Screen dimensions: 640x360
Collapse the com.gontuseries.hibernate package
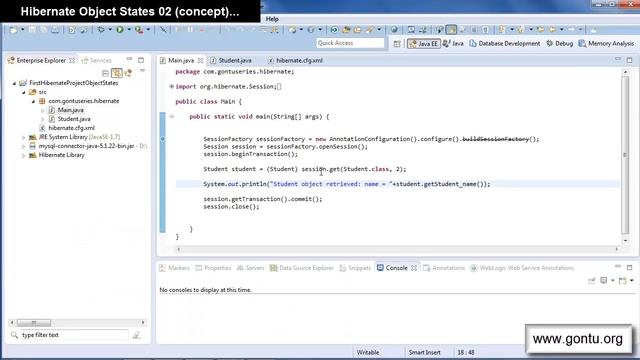(33, 101)
